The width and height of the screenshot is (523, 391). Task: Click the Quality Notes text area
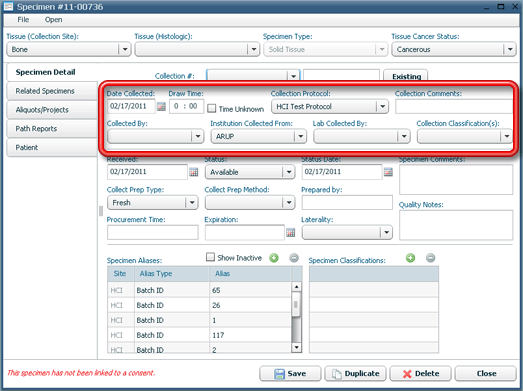pos(456,225)
